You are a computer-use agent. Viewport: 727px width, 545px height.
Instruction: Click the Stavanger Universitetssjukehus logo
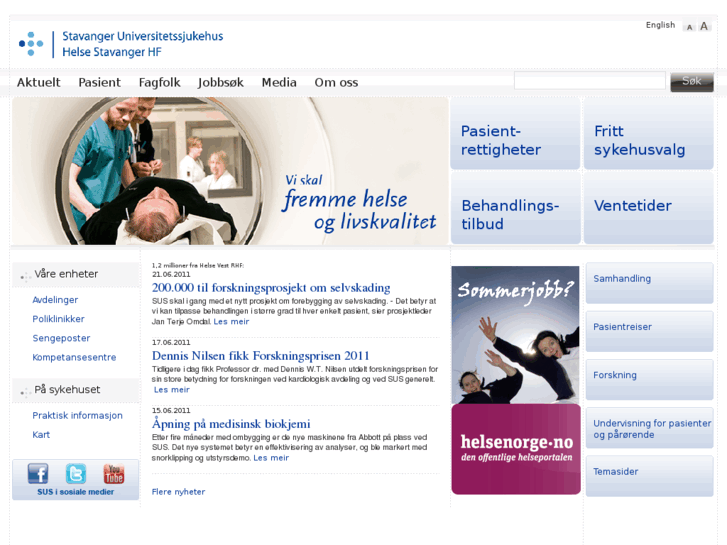121,44
